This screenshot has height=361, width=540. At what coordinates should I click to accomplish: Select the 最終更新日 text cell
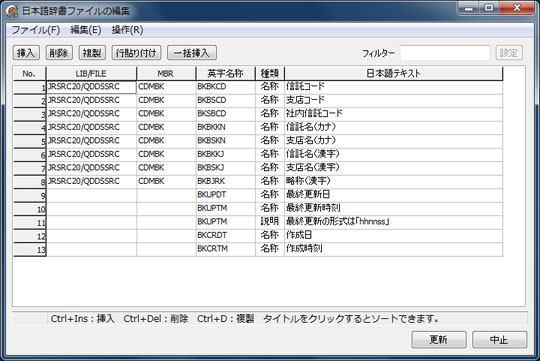(x=394, y=195)
